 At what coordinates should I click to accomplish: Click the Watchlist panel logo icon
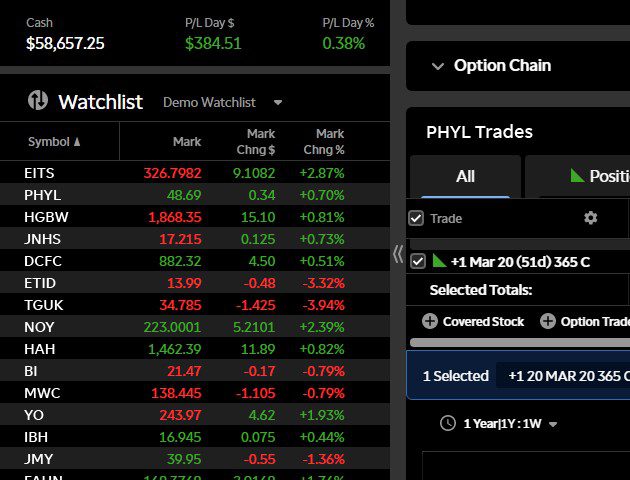click(x=38, y=101)
